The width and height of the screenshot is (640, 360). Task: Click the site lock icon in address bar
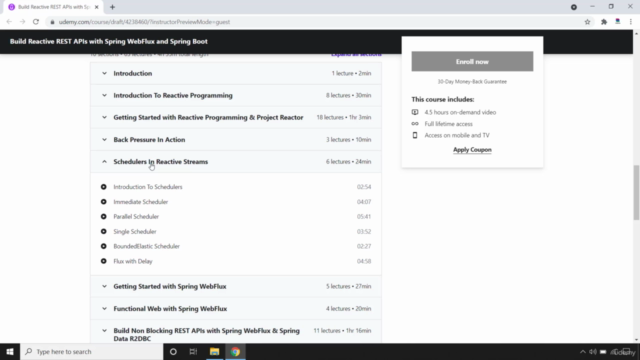[x=52, y=22]
